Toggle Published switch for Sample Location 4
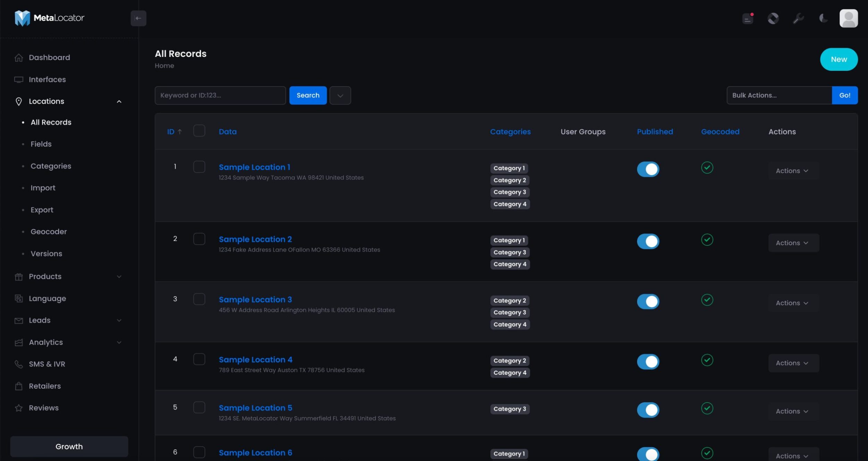 pos(648,362)
